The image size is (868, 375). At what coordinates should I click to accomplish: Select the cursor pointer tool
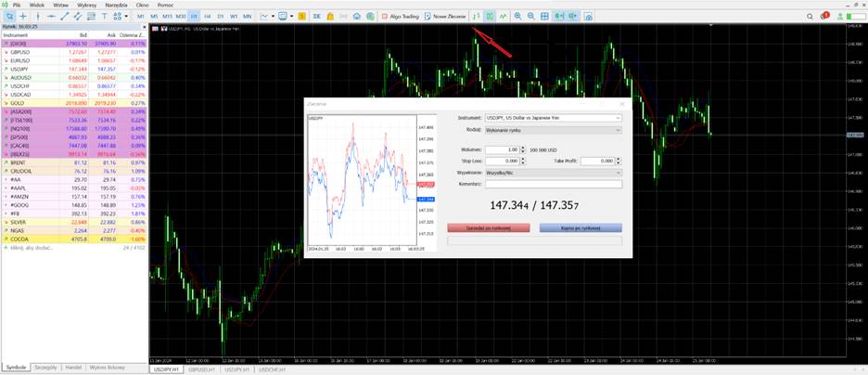pos(10,16)
